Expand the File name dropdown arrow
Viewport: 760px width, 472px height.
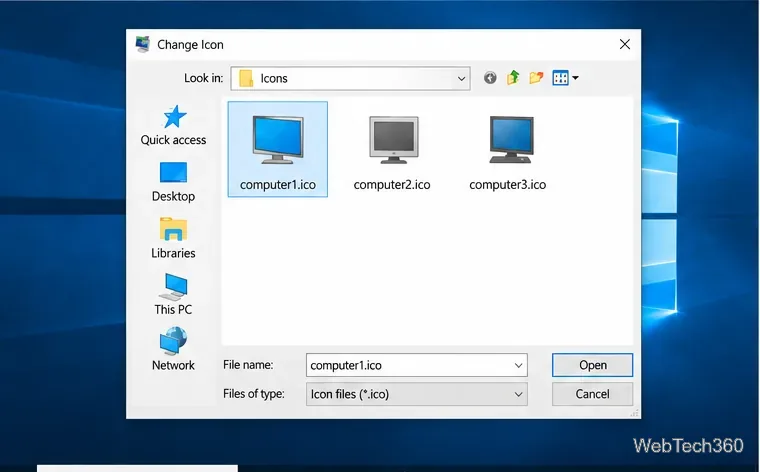pyautogui.click(x=518, y=365)
